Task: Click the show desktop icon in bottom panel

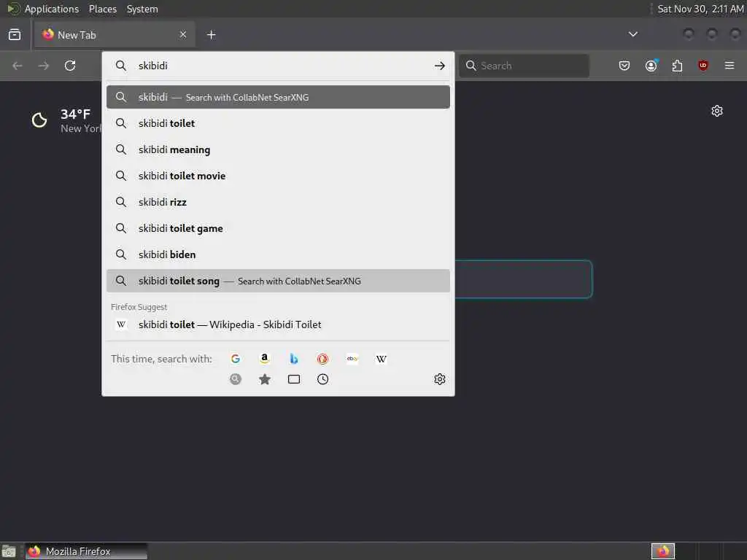Action: click(9, 551)
